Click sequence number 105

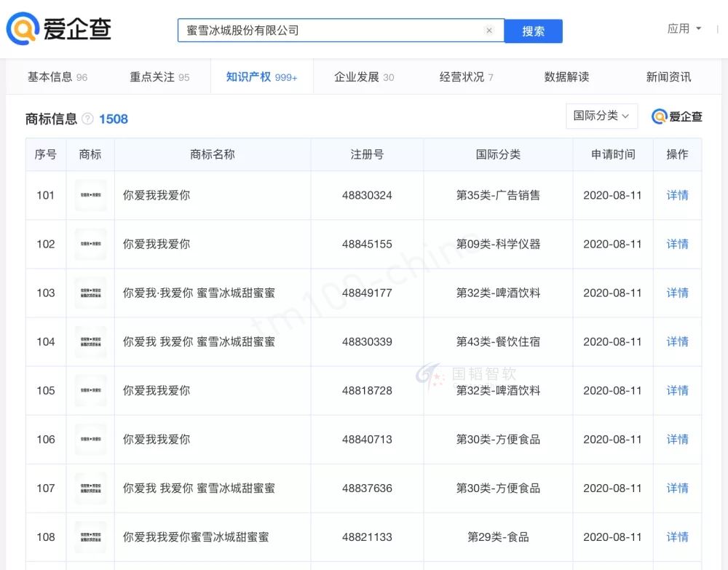click(45, 391)
